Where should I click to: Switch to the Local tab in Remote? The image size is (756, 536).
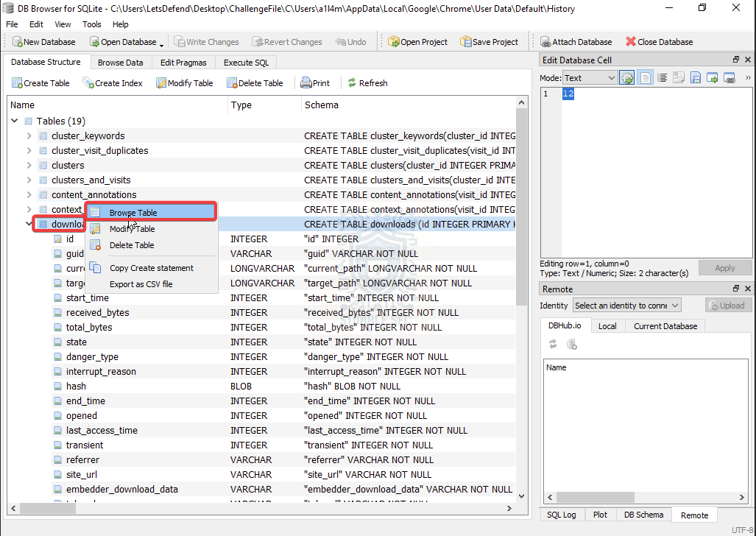coord(607,326)
